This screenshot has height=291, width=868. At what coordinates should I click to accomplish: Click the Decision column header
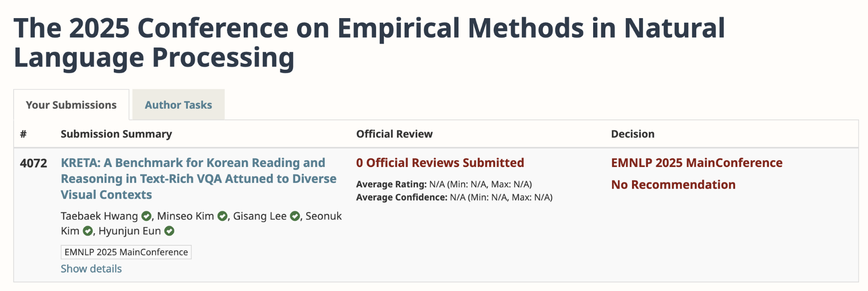pos(632,134)
